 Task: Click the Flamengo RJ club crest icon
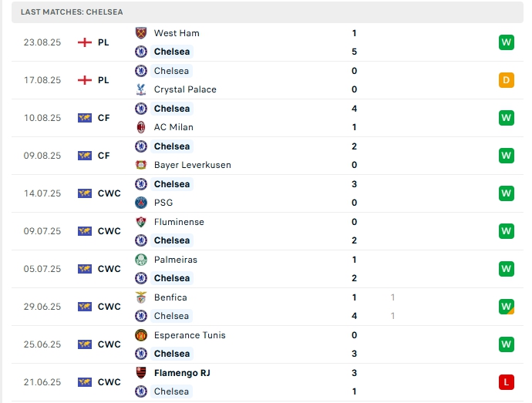pos(141,373)
